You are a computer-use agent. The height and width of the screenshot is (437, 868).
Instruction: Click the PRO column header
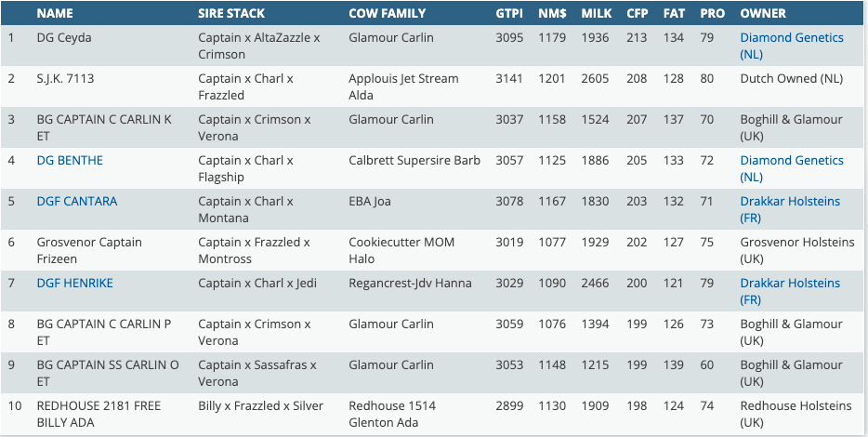click(x=712, y=14)
